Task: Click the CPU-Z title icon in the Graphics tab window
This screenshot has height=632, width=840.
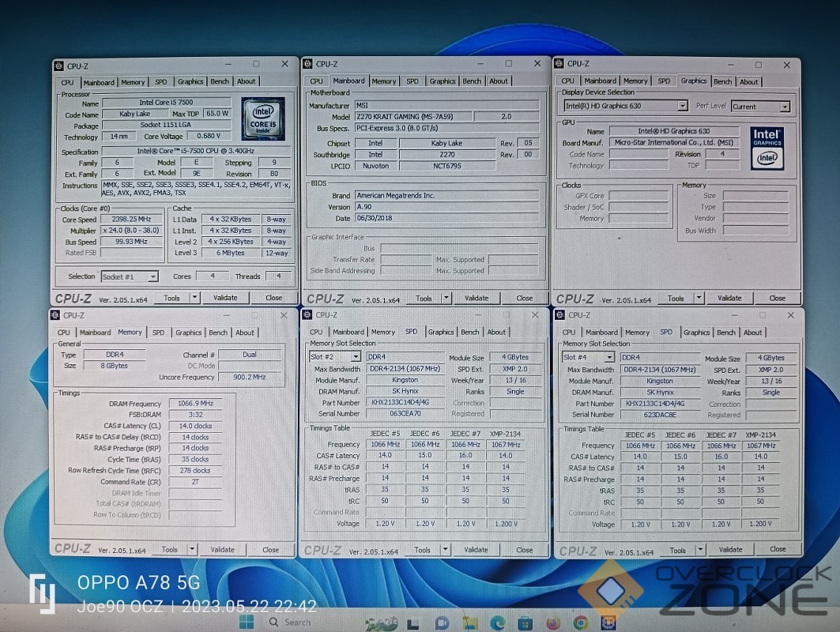Action: pyautogui.click(x=559, y=63)
